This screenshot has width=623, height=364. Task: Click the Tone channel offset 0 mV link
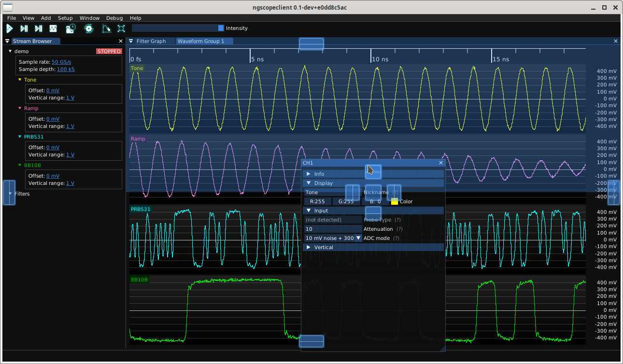point(53,91)
